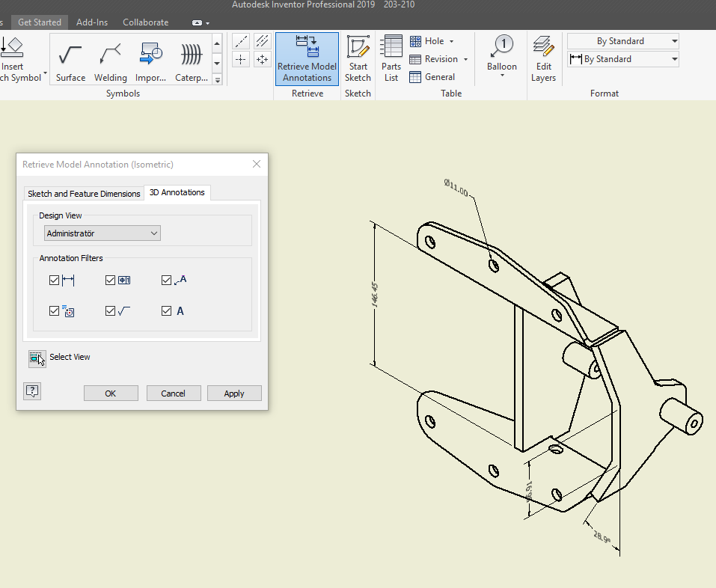Click the Surface symbol tool
Screen dimensions: 716x588
[70, 59]
